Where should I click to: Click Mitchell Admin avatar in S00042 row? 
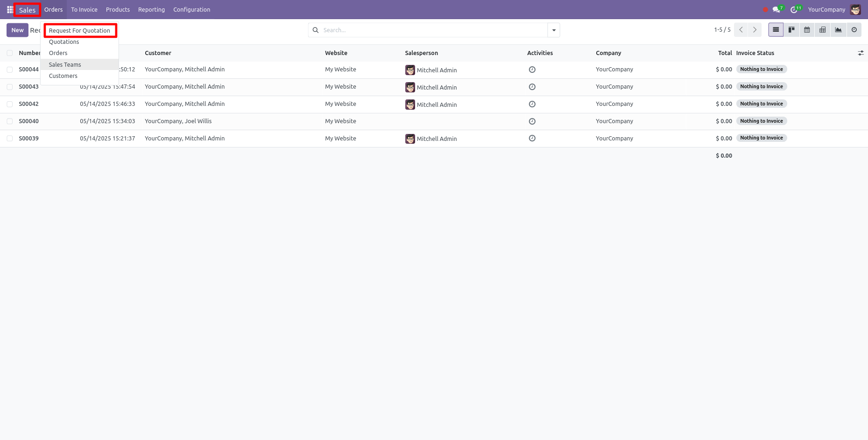(410, 105)
